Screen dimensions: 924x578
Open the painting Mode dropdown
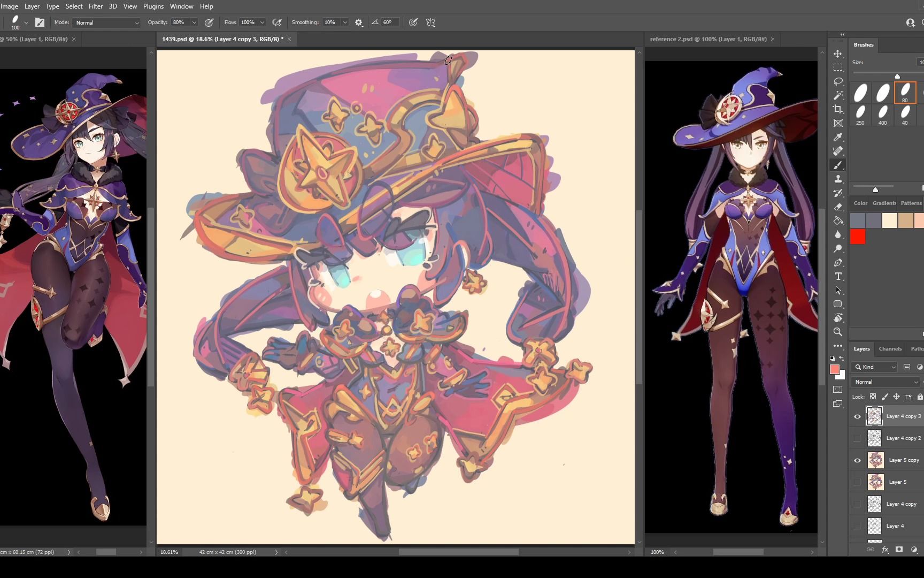click(107, 22)
